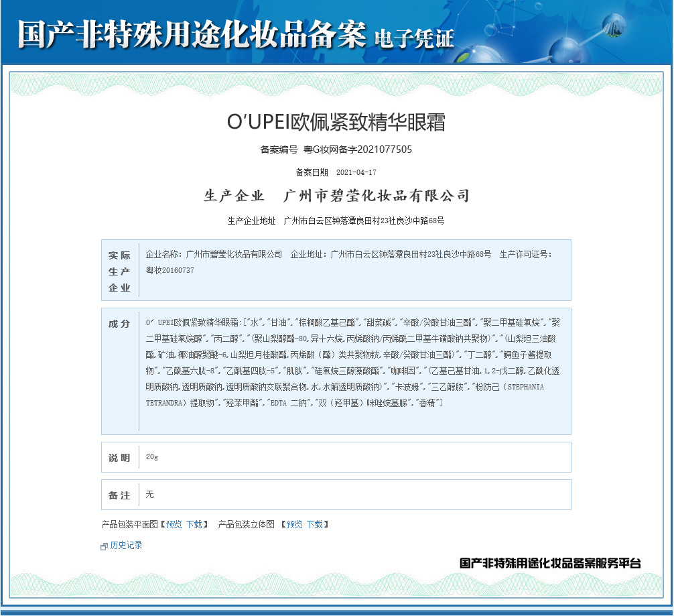Click the 产品包装平面图 label
Screen dimensions: 674x616
[130, 524]
